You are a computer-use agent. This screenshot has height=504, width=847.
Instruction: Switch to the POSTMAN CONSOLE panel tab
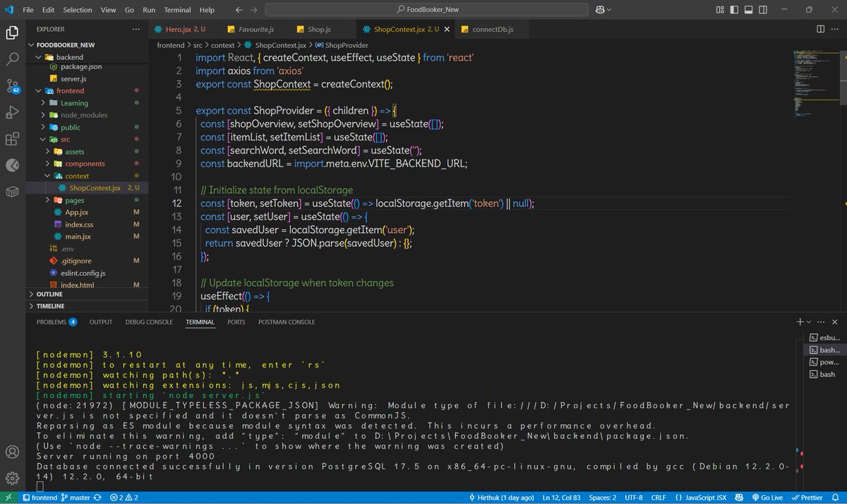click(x=287, y=322)
